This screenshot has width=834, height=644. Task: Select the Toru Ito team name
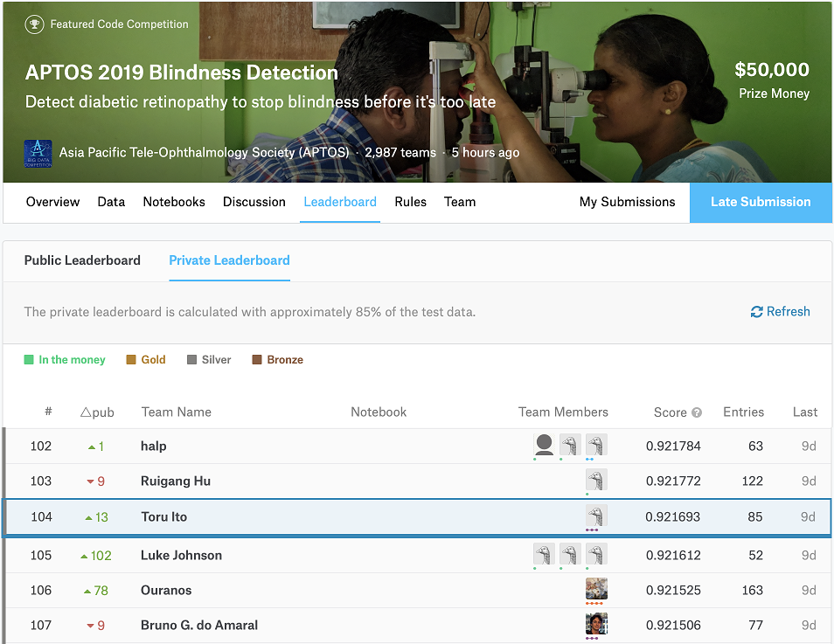pyautogui.click(x=163, y=517)
